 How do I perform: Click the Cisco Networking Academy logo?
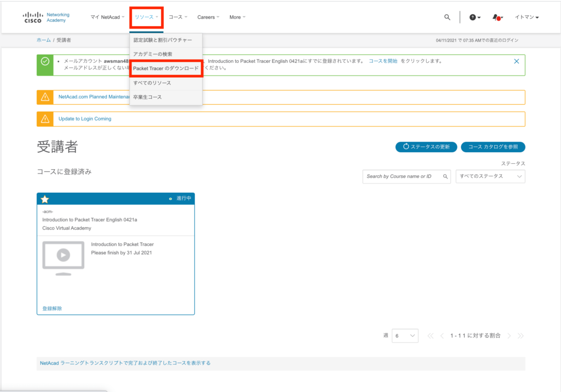pyautogui.click(x=46, y=17)
